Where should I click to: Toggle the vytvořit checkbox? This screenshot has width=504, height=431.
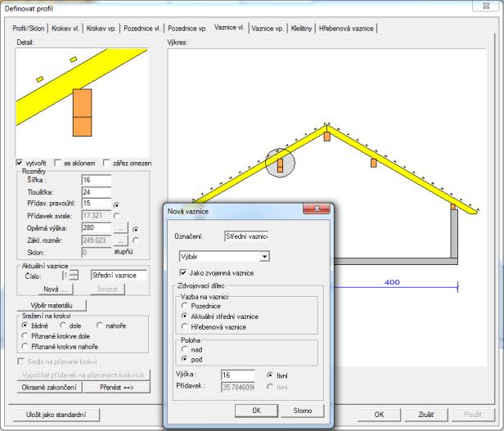20,163
